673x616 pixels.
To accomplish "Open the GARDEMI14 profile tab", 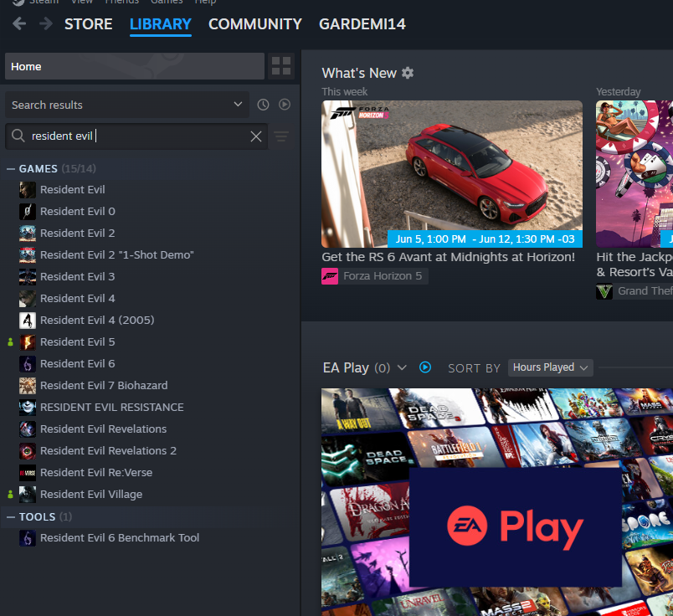I will tap(362, 24).
